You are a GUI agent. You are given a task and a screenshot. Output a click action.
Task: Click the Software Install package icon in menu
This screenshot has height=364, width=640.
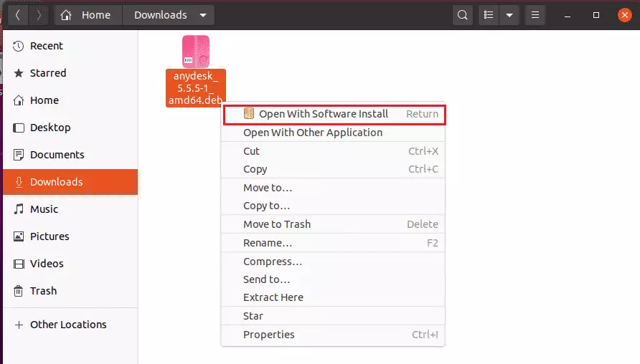(x=248, y=113)
